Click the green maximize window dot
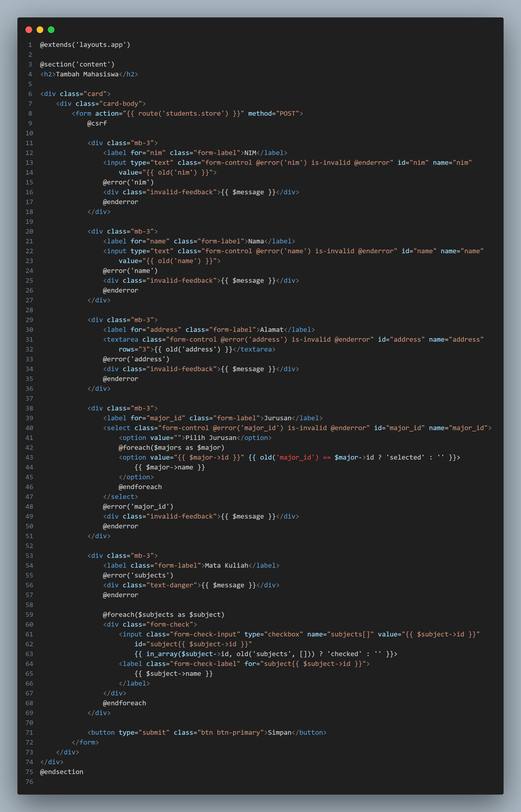 [51, 30]
